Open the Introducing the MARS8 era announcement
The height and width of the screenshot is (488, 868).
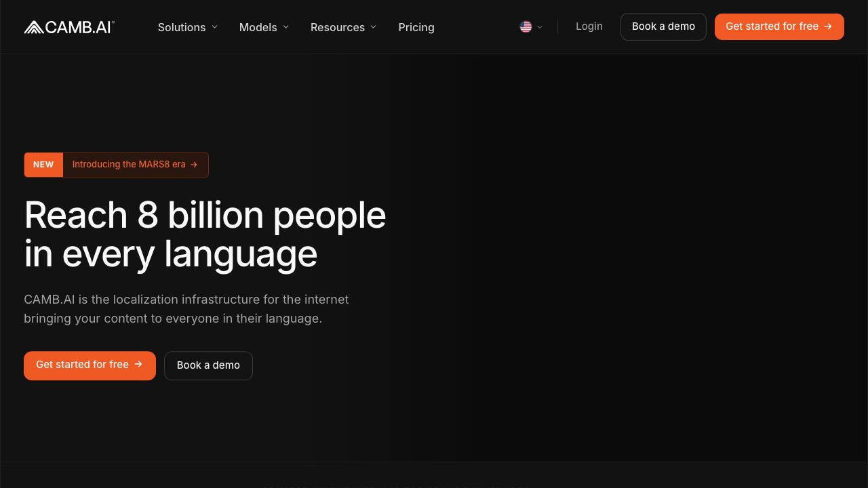136,165
